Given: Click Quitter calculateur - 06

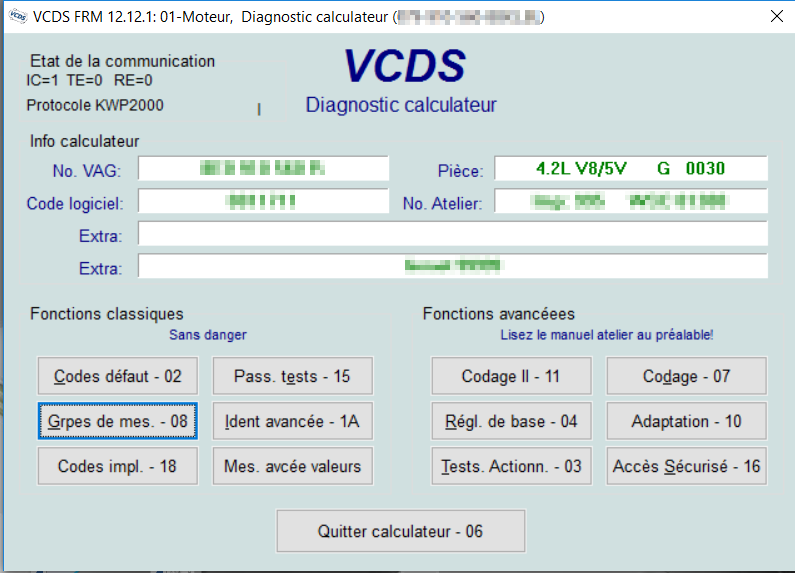Looking at the screenshot, I should (401, 531).
